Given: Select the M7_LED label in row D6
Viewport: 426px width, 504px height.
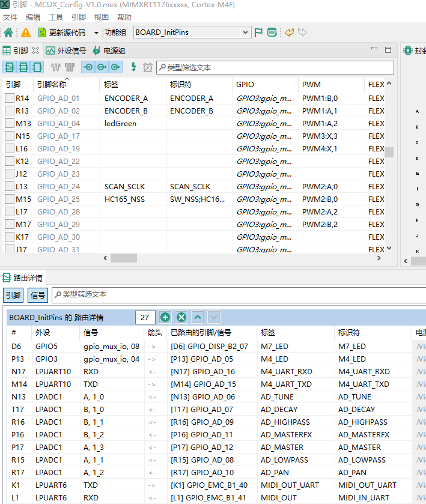Looking at the screenshot, I should (275, 347).
